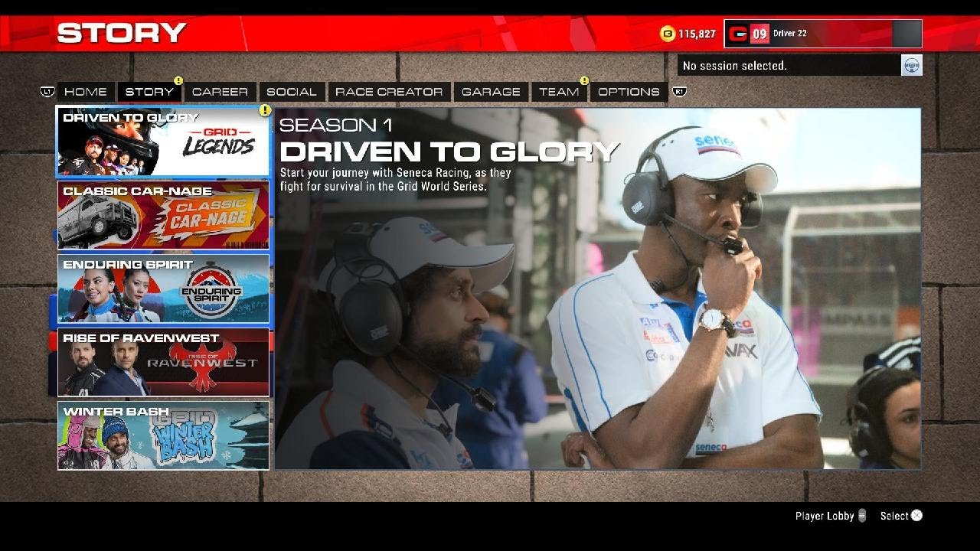
Task: Select the Story tab
Action: tap(149, 92)
